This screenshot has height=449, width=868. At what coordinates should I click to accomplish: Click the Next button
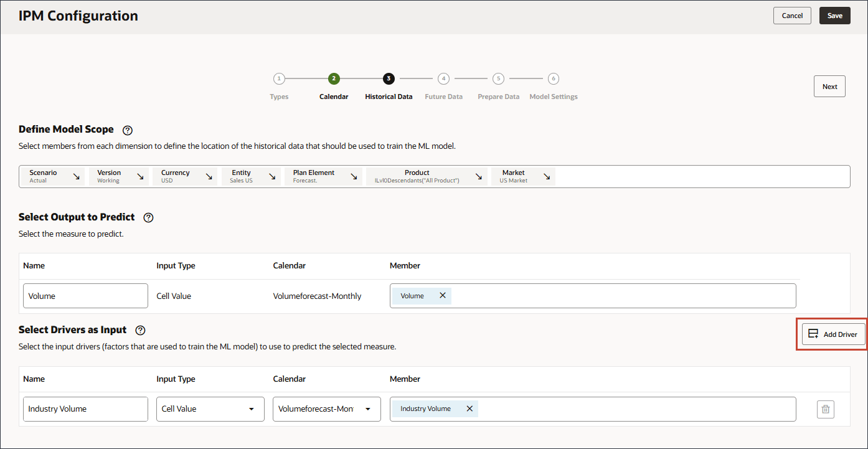pyautogui.click(x=829, y=87)
